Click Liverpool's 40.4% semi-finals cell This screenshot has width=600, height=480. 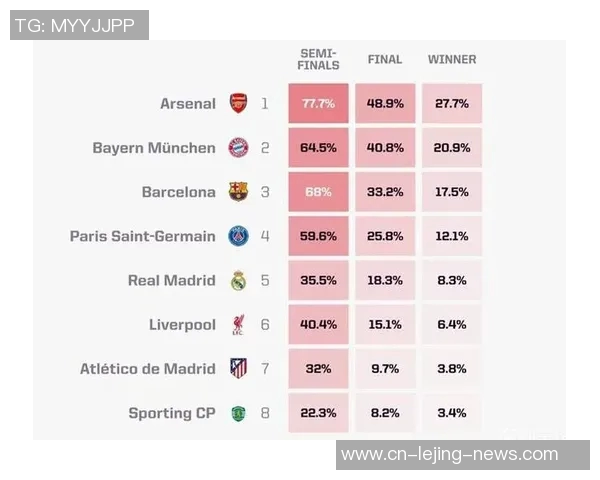pyautogui.click(x=318, y=325)
